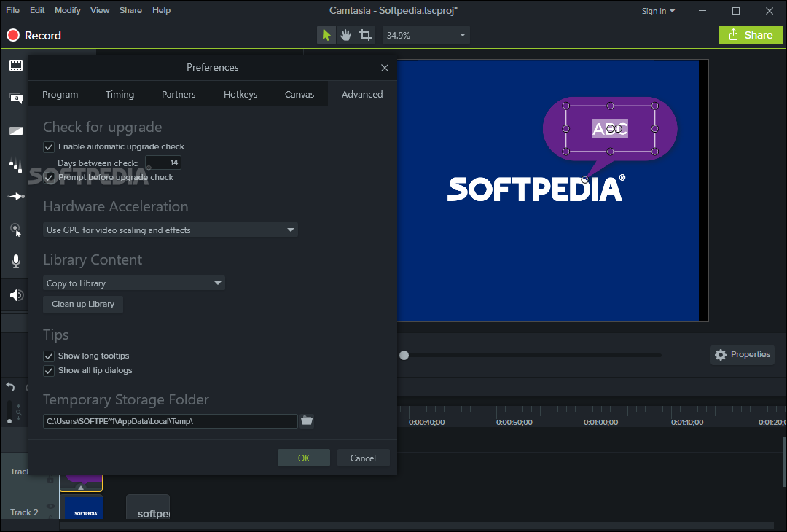Open the Modify menu

[x=68, y=10]
